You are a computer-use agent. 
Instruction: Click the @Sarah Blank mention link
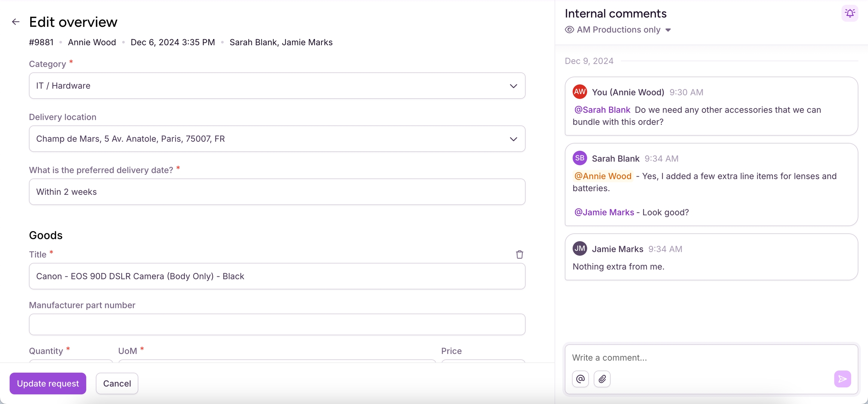(x=602, y=110)
